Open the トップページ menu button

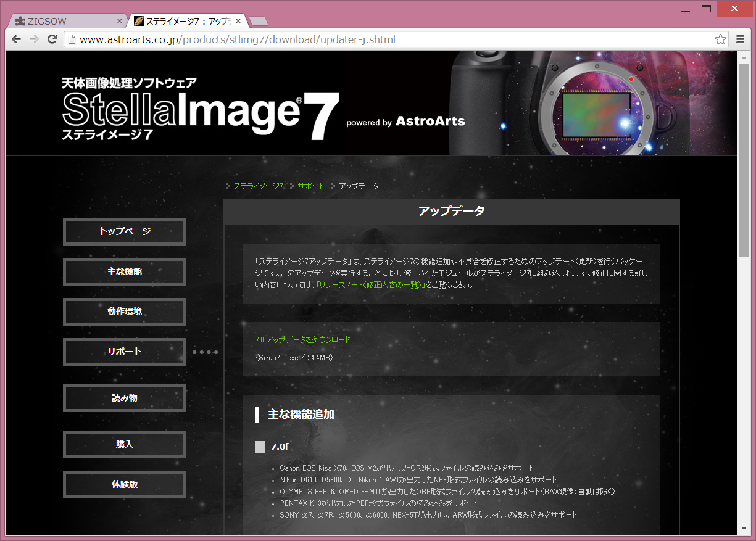(125, 231)
